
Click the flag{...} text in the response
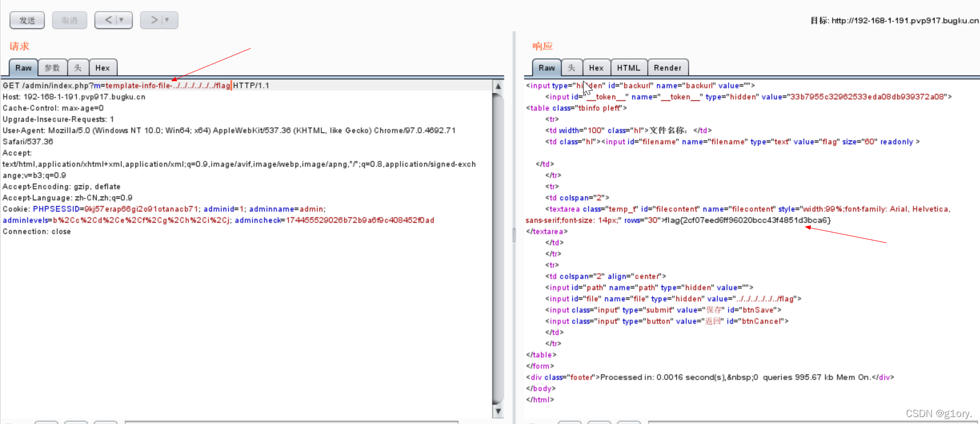click(x=747, y=220)
